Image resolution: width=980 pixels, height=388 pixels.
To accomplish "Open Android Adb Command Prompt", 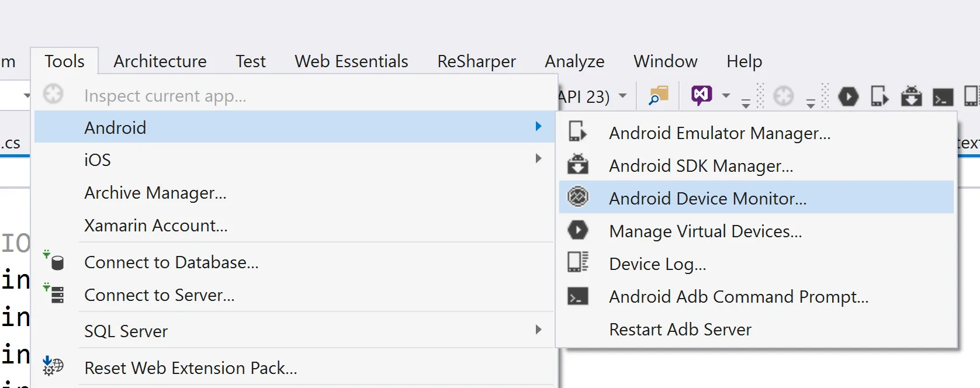I will coord(756,296).
